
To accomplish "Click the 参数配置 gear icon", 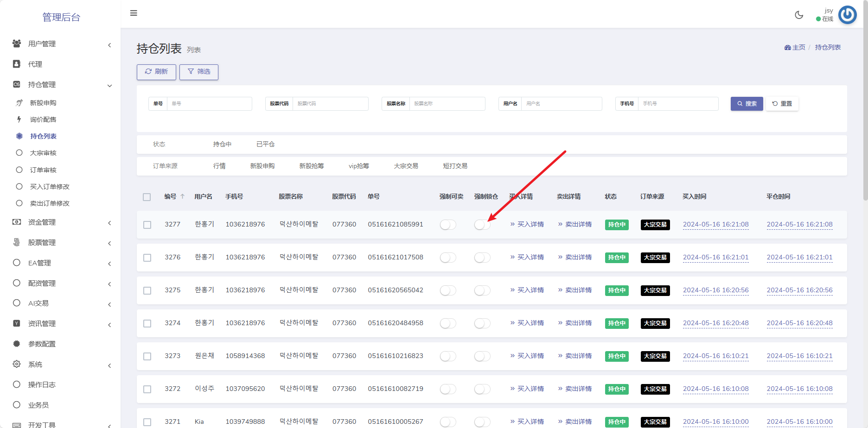I will coord(17,344).
